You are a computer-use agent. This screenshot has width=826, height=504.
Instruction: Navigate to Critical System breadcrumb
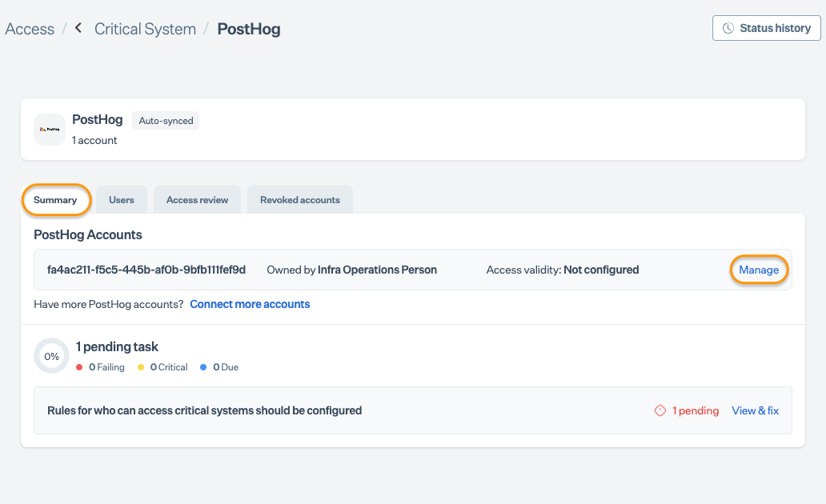tap(145, 29)
